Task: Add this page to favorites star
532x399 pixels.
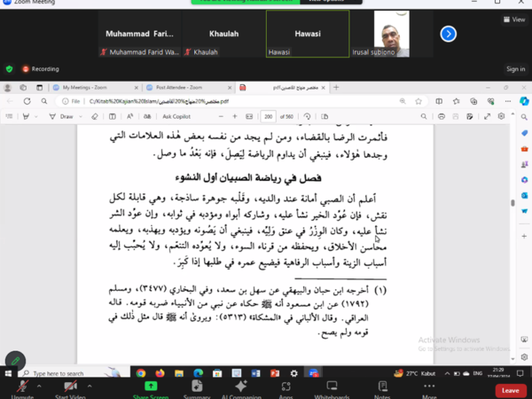Action: [419, 101]
